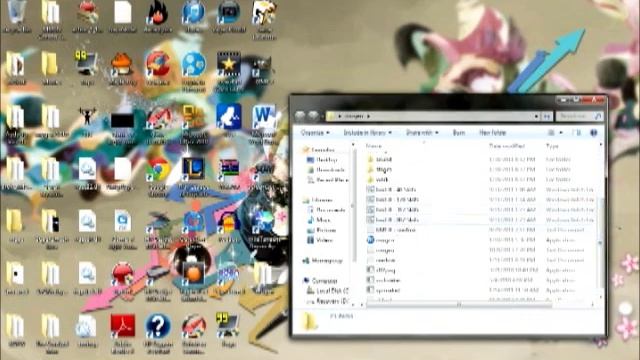The image size is (640, 360).
Task: Select the orange mushroom desktop shortcut
Action: [x=122, y=68]
